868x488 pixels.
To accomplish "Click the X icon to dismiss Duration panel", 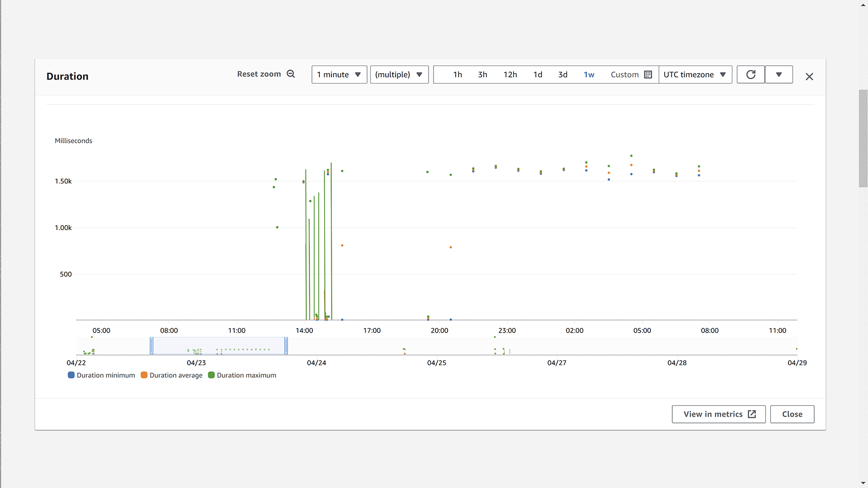I will tap(809, 77).
